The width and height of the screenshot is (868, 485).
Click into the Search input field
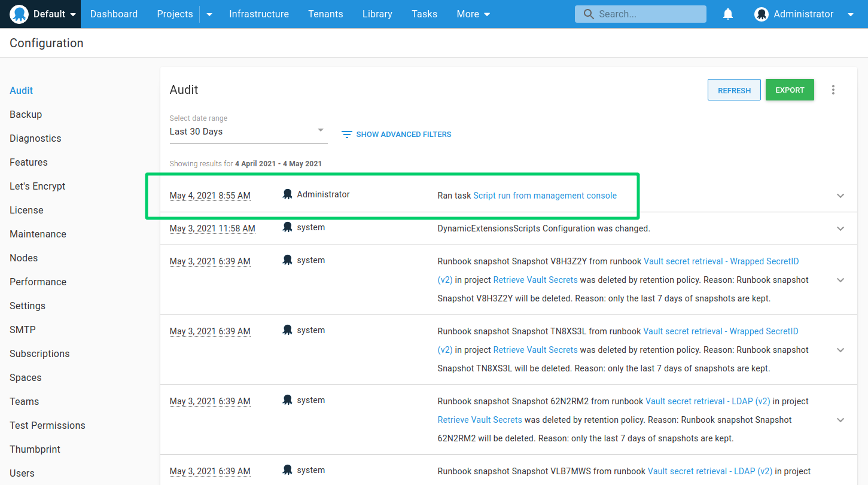[649, 14]
